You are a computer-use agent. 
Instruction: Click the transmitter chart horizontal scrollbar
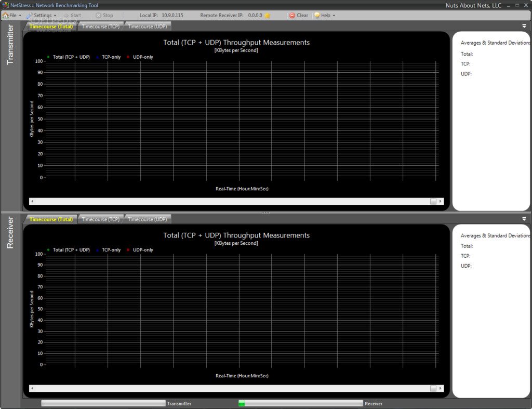pyautogui.click(x=234, y=201)
